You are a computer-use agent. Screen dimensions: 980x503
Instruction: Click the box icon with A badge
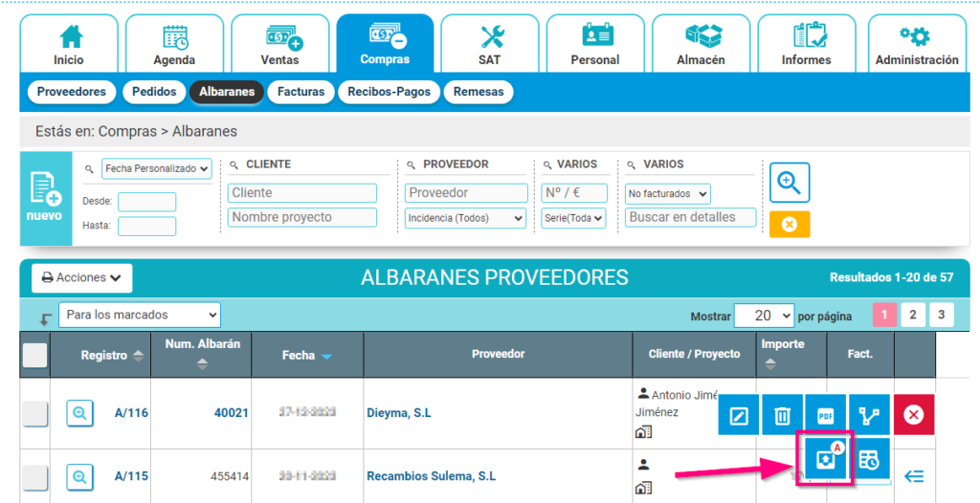(825, 459)
